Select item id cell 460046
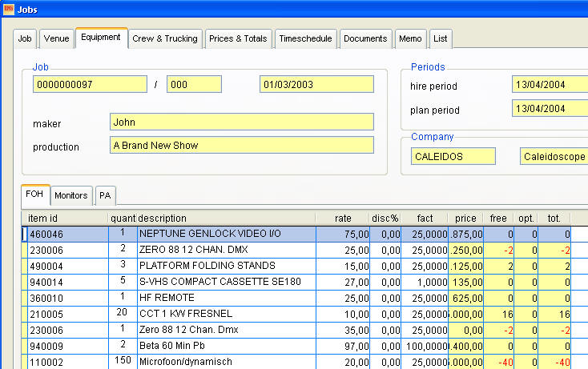The width and height of the screenshot is (588, 369). click(68, 235)
